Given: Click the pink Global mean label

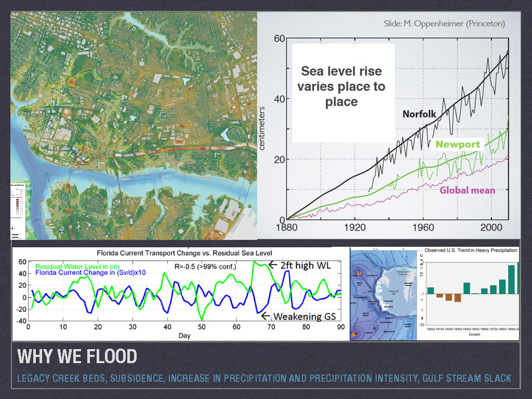Looking at the screenshot, I should point(467,190).
